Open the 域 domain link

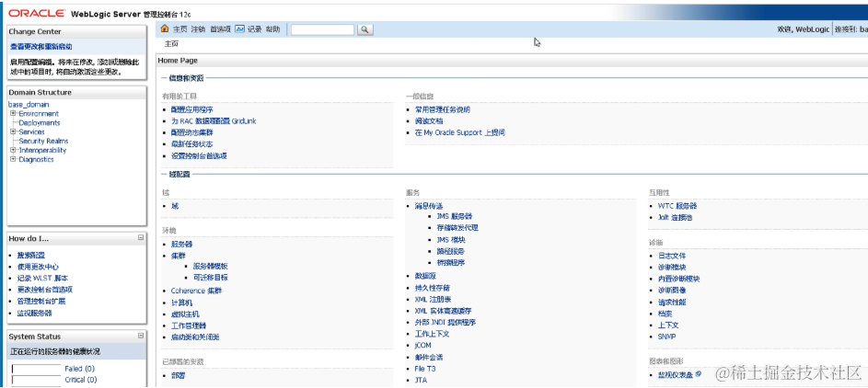point(175,206)
